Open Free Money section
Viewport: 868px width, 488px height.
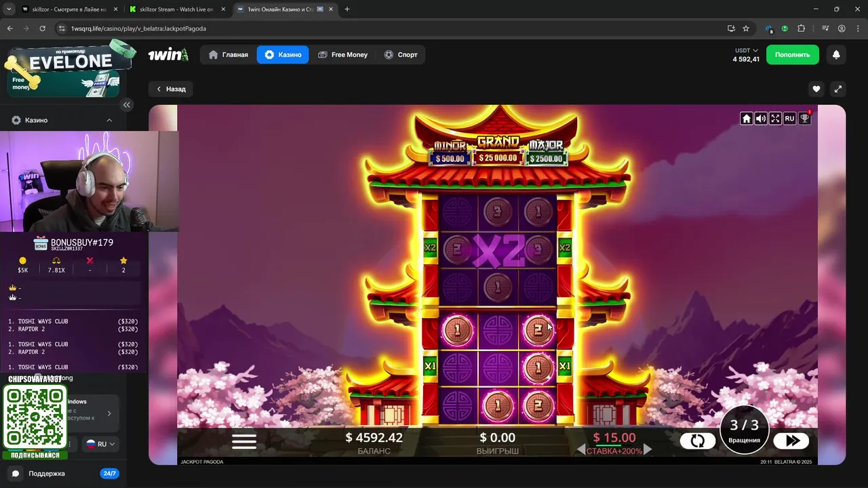(342, 55)
